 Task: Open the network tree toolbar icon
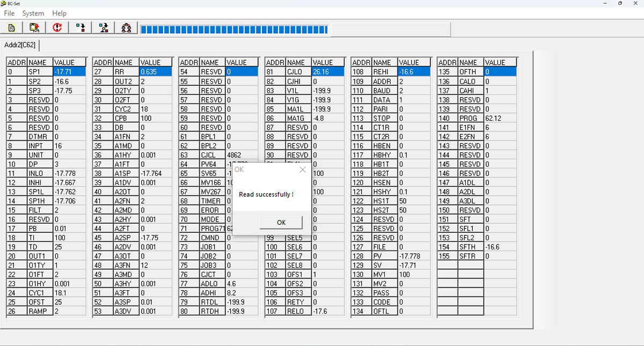pos(127,28)
